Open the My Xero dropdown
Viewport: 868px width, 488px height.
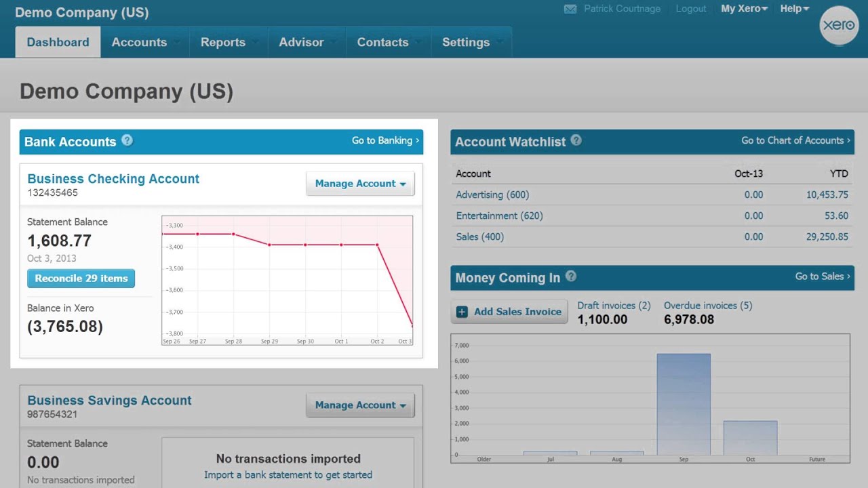pos(744,9)
